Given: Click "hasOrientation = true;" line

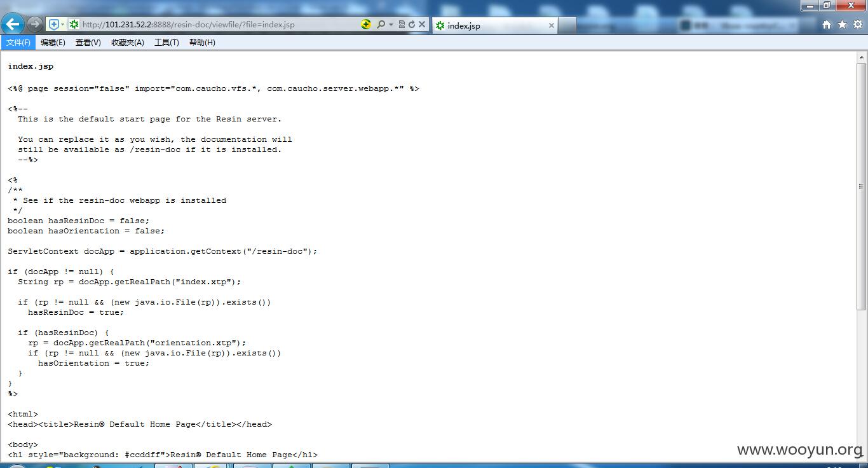Looking at the screenshot, I should (x=94, y=363).
